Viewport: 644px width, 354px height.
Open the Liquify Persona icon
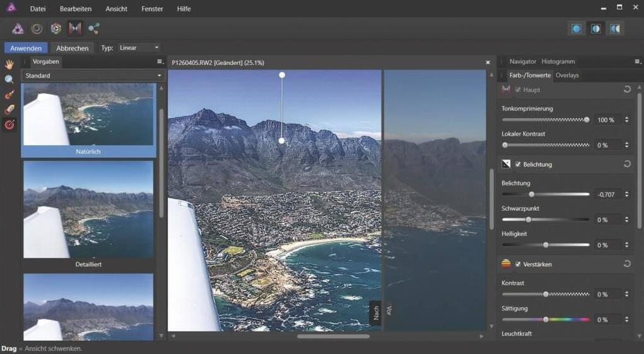(37, 28)
